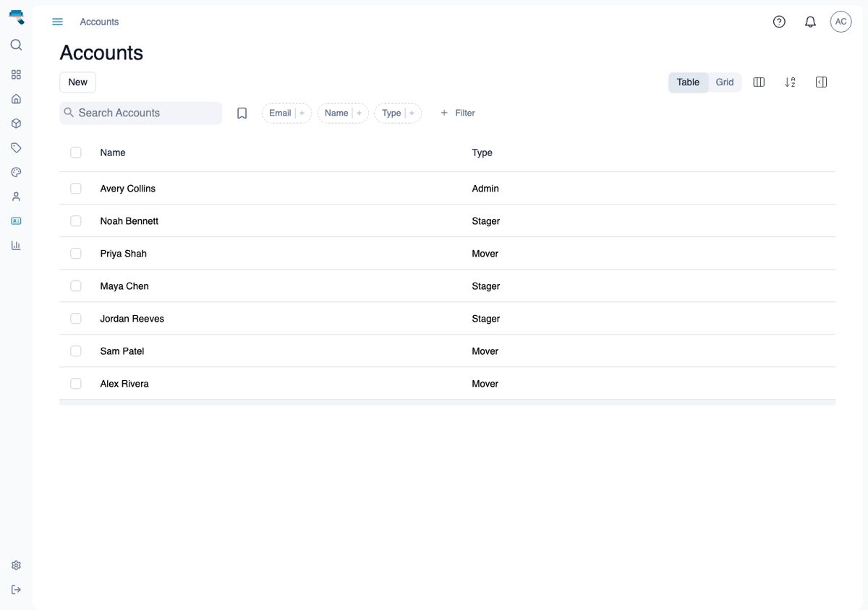The width and height of the screenshot is (868, 610).
Task: Click the Mover type in Sam Patel row
Action: coord(485,351)
